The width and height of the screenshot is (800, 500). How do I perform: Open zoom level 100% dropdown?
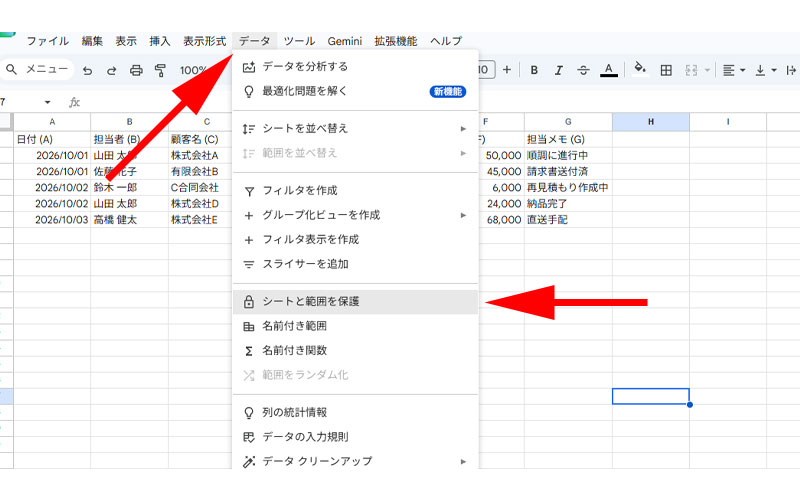coord(193,70)
